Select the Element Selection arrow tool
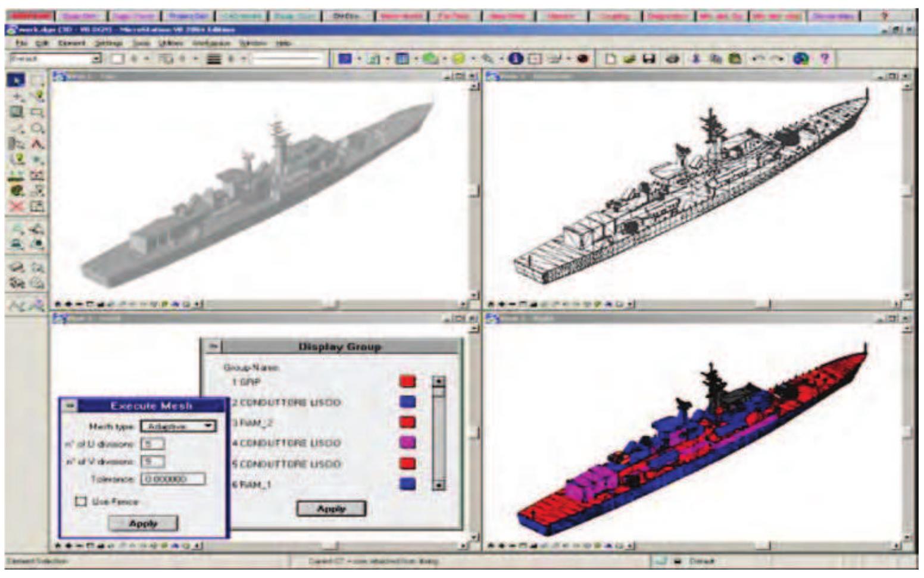The height and width of the screenshot is (578, 924). pos(17,81)
